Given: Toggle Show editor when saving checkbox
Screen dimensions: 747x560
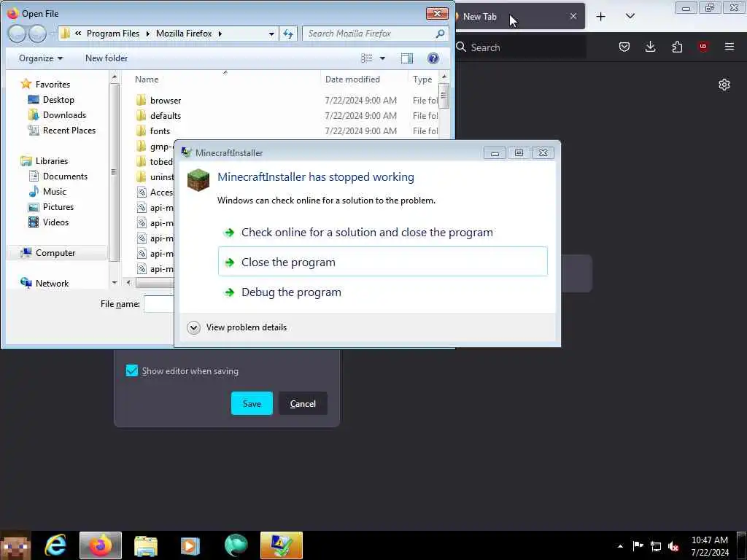Looking at the screenshot, I should 132,370.
